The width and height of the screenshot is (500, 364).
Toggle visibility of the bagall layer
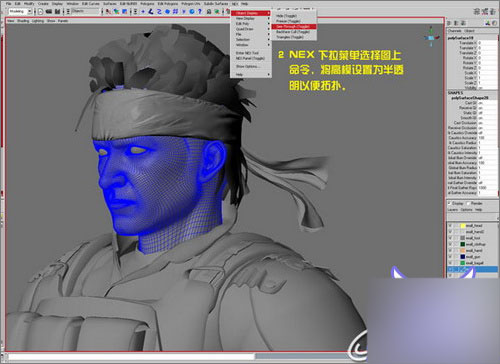point(450,263)
